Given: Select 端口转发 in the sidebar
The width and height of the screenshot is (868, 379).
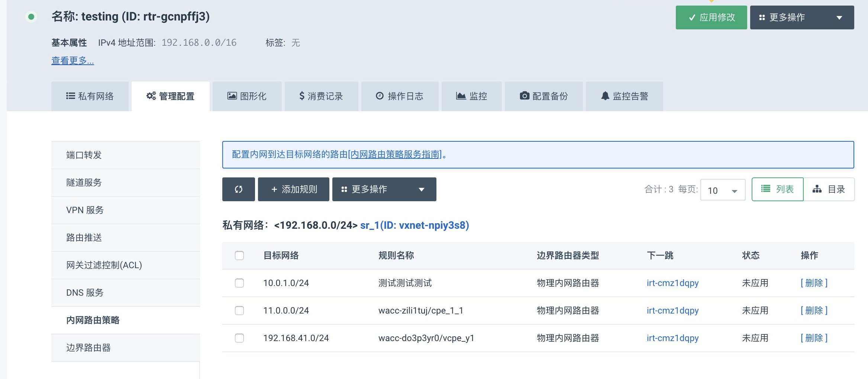Looking at the screenshot, I should 126,155.
